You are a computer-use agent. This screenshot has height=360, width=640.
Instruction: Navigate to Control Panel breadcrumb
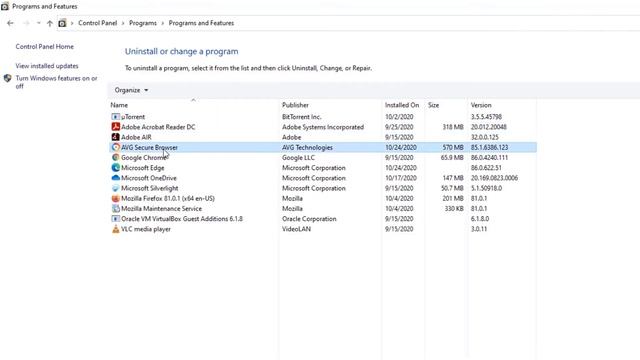pyautogui.click(x=98, y=23)
